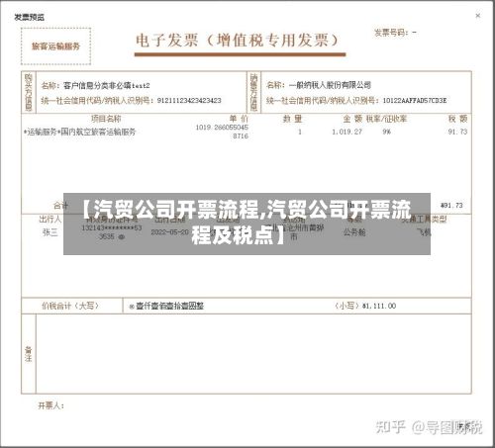Click the 发票预览 window title
495x448 pixels.
tap(29, 17)
